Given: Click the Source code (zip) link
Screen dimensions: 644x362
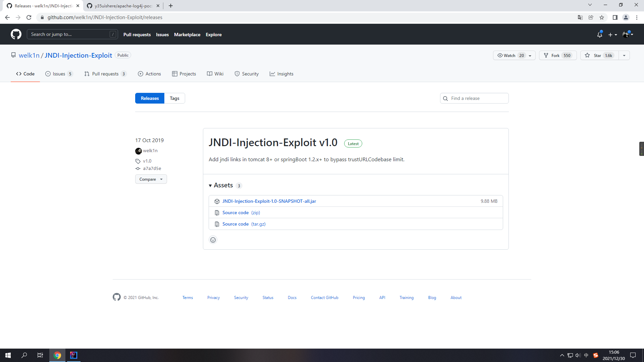Looking at the screenshot, I should point(241,213).
